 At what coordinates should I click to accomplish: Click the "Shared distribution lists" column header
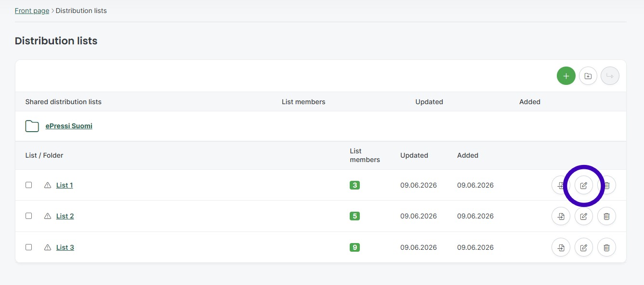pyautogui.click(x=64, y=102)
